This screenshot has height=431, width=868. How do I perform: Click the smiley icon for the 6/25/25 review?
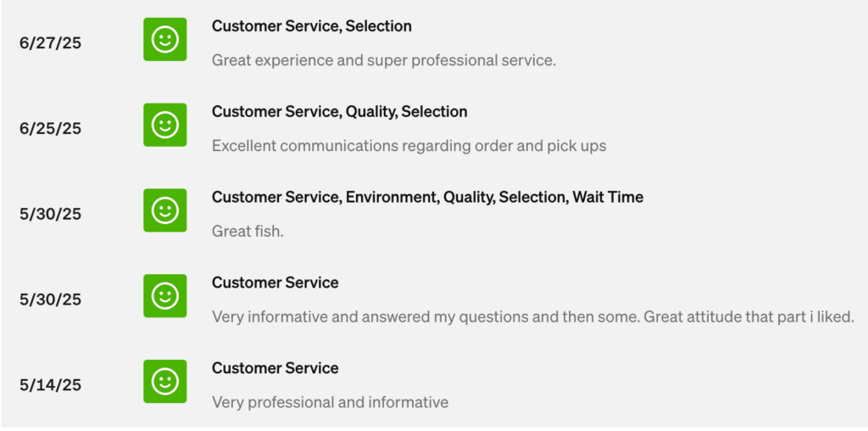point(164,126)
